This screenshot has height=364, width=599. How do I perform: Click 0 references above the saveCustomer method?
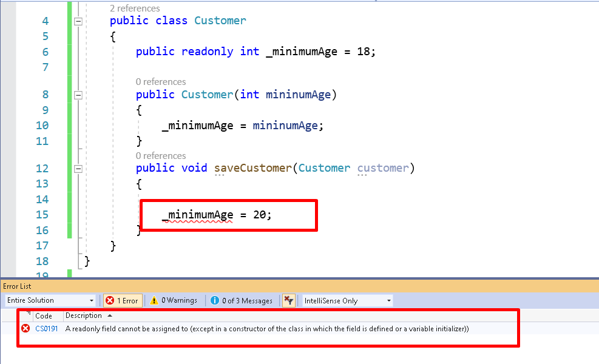click(x=160, y=156)
